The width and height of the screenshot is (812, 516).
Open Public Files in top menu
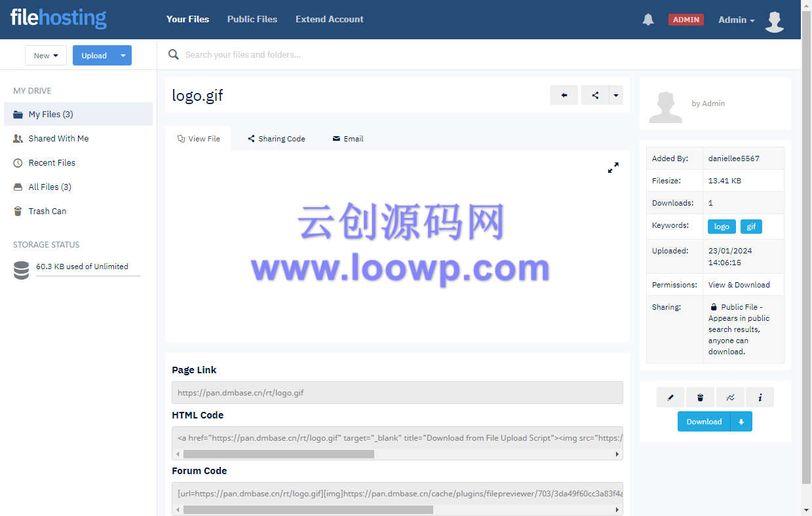252,19
